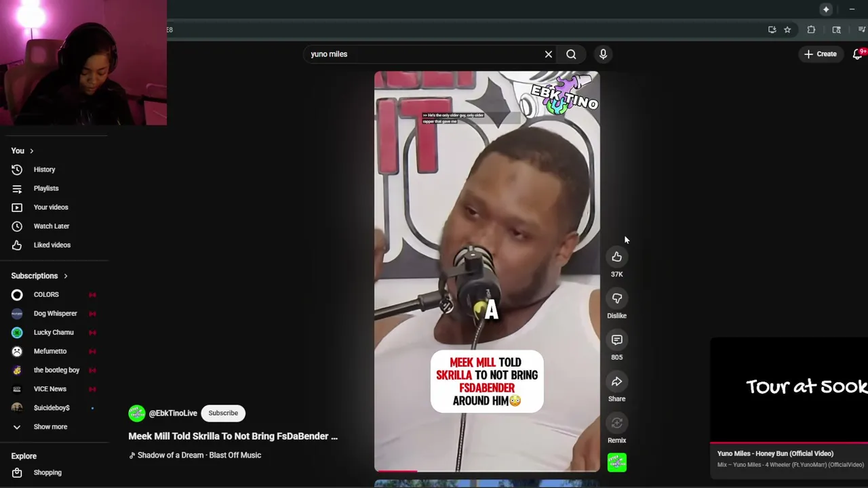Click the Liked videos thumbs-up icon
This screenshot has height=488, width=868.
[17, 245]
